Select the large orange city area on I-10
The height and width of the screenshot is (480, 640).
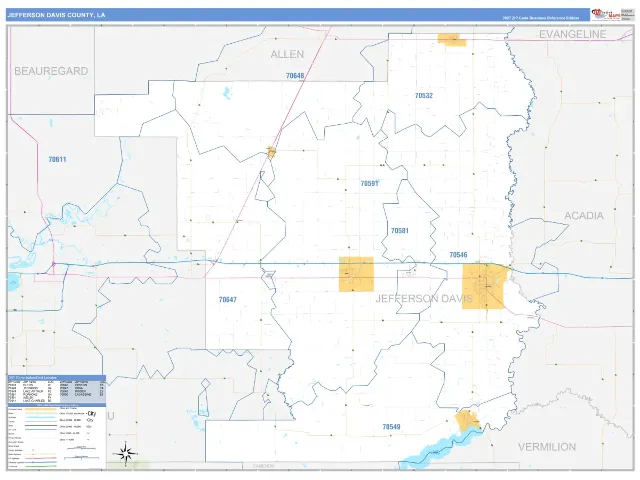484,286
